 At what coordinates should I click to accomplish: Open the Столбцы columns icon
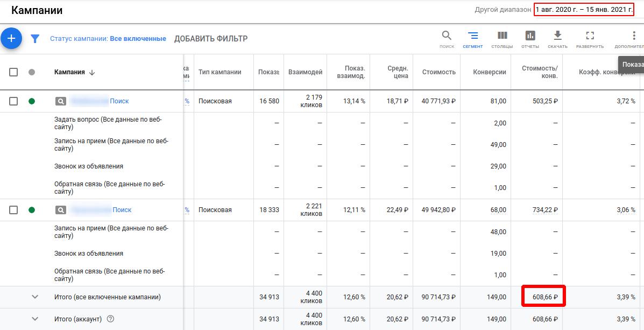[x=502, y=39]
